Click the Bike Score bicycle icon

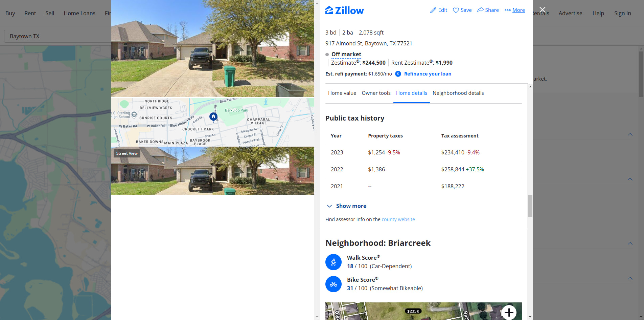(333, 284)
